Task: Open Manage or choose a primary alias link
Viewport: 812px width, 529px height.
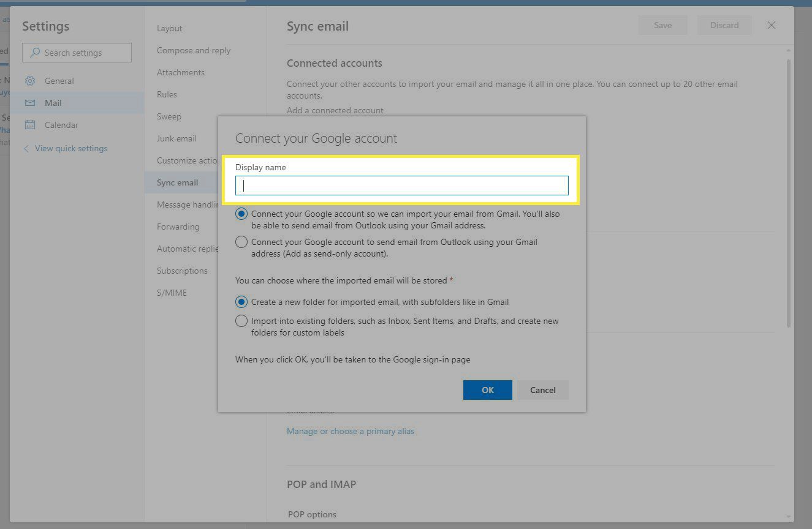Action: click(351, 431)
